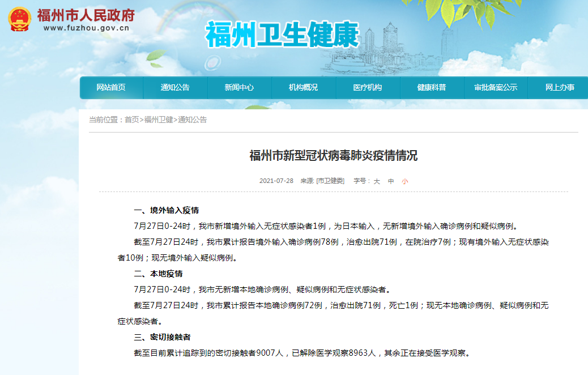The height and width of the screenshot is (375, 588).
Task: Click the publish date 2021-07-28
Action: (x=276, y=181)
